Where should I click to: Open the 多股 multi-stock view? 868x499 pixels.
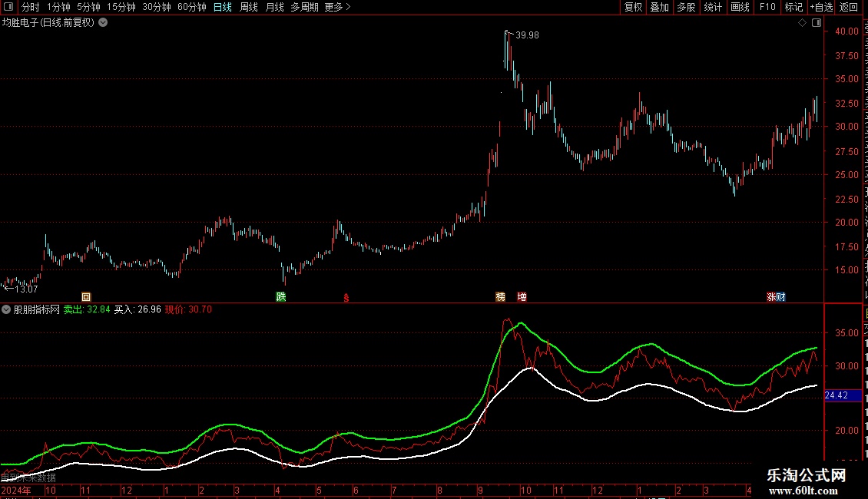(x=686, y=7)
